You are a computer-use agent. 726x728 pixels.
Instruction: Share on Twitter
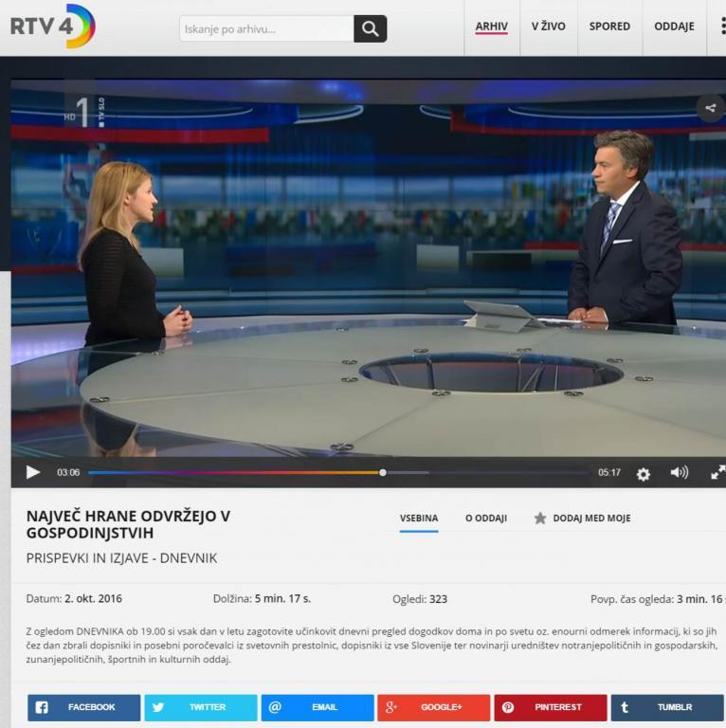tap(201, 707)
